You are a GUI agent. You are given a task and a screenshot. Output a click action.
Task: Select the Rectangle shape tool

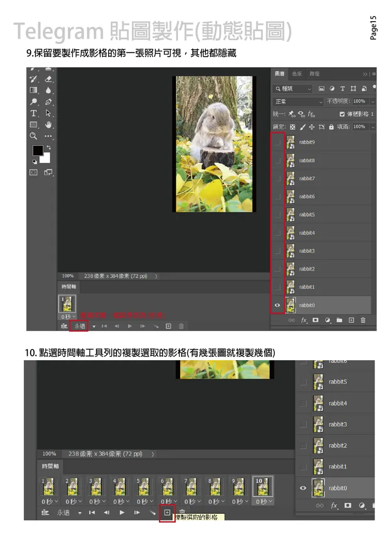pos(33,124)
